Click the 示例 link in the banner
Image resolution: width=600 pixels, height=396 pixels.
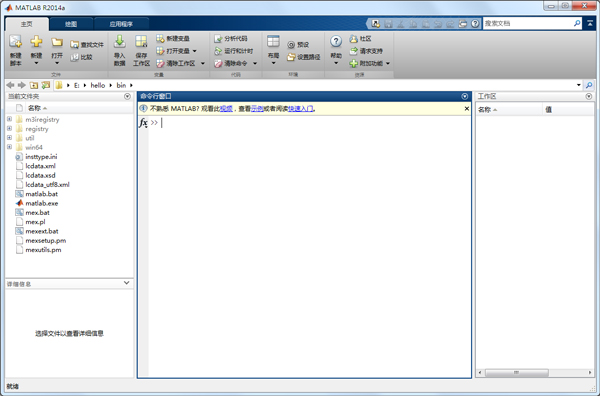(x=257, y=109)
